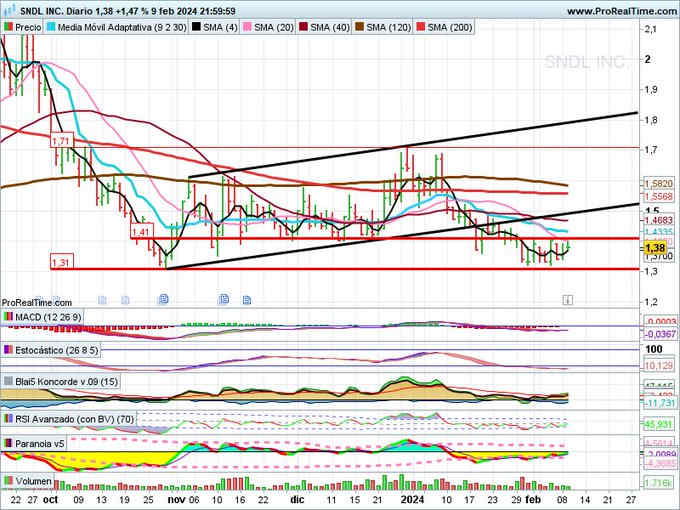Screen dimensions: 680x510
Task: Select the SMA (20) legend entry
Action: [274, 27]
